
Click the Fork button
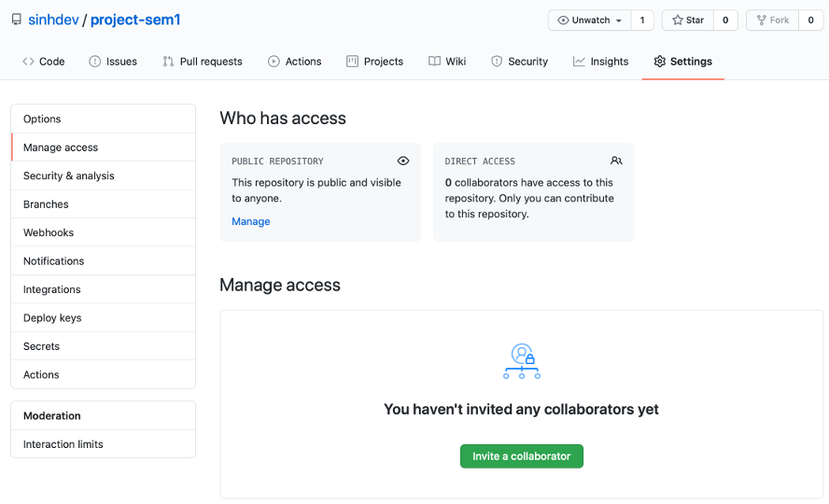point(772,21)
